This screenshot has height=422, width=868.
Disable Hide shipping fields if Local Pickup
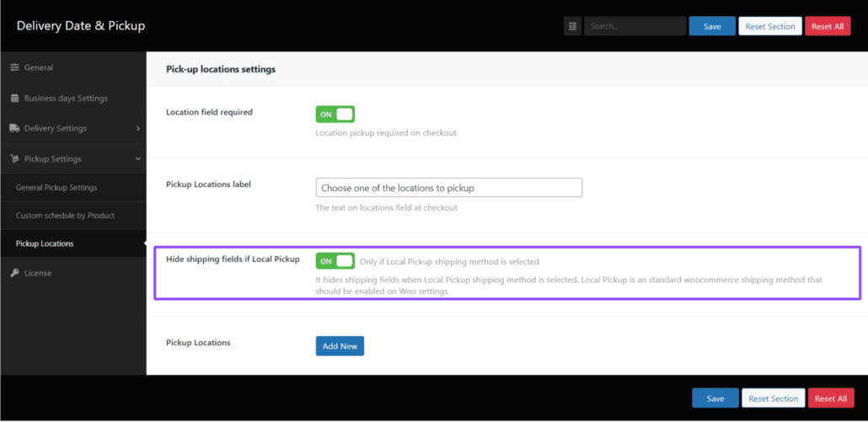tap(335, 261)
